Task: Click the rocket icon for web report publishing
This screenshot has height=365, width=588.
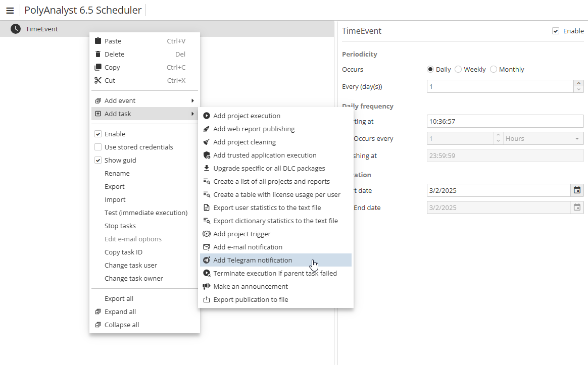Action: tap(206, 129)
